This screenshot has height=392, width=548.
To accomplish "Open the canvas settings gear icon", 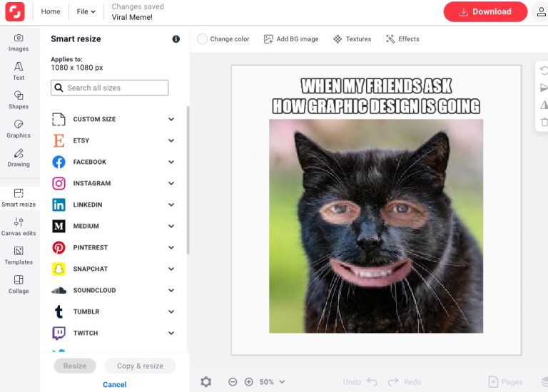I will (205, 382).
